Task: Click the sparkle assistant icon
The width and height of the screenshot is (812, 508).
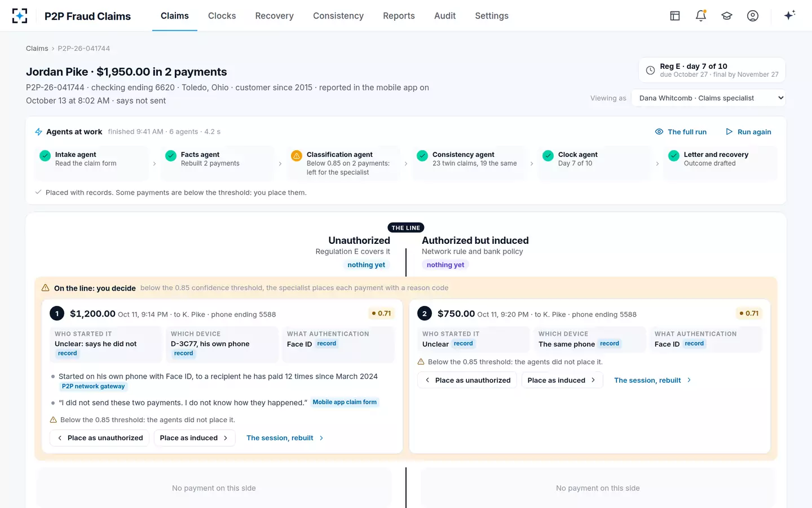Action: click(789, 15)
